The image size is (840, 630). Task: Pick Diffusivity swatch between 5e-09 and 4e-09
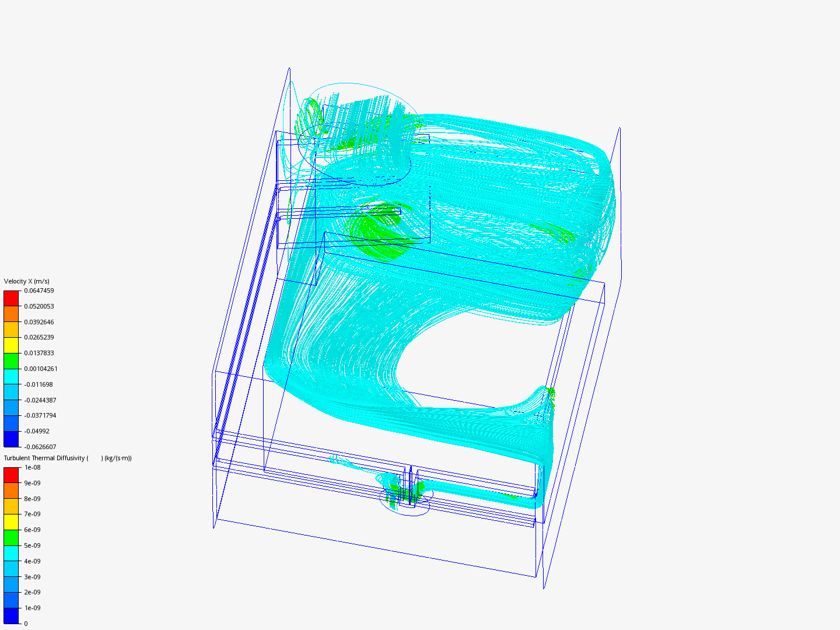click(x=11, y=553)
